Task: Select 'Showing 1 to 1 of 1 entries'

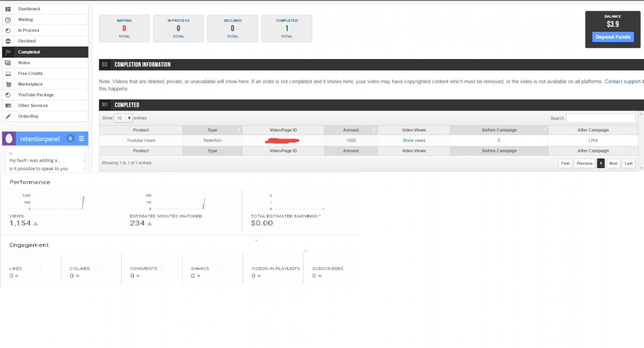Action: (127, 163)
